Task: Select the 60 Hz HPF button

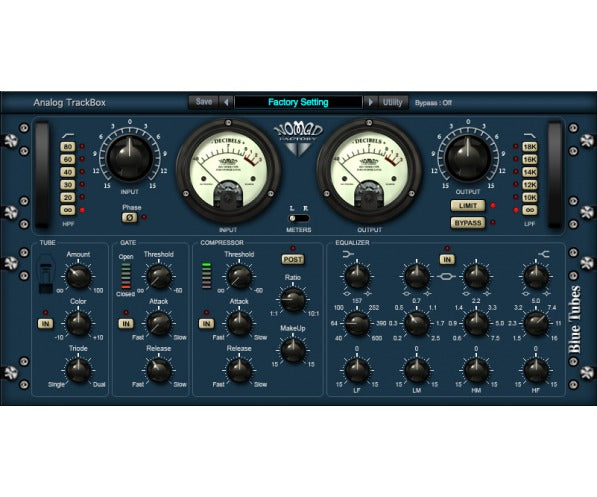Action: [68, 159]
